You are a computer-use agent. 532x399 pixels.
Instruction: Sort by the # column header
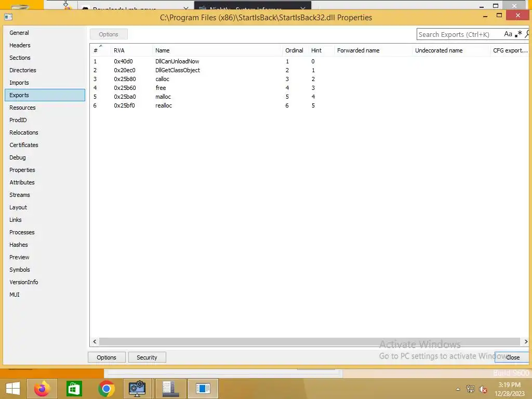[100, 50]
